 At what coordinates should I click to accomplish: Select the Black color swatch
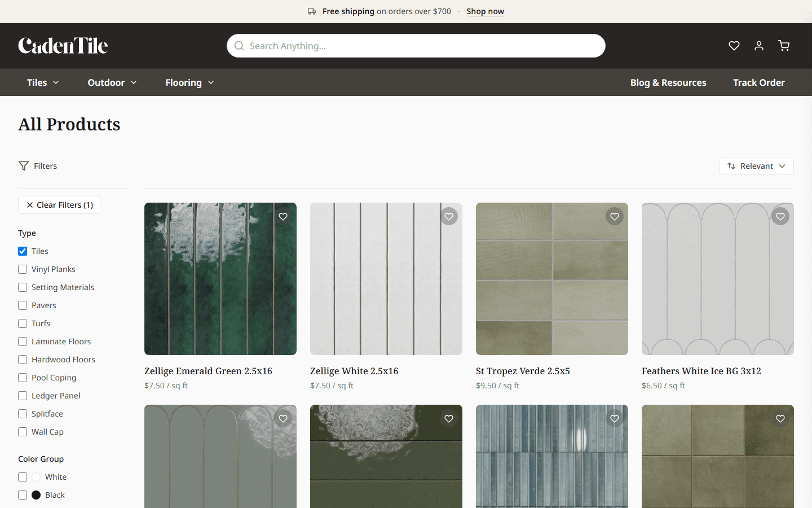[36, 495]
